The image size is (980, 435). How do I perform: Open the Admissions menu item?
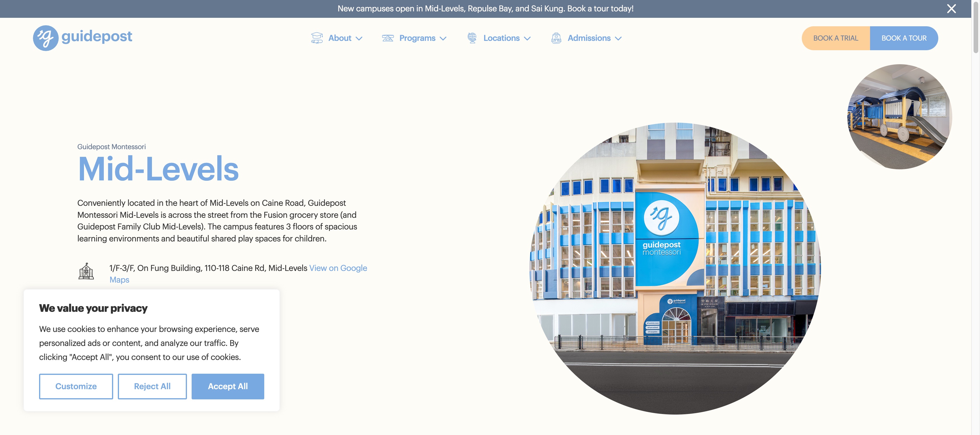(589, 38)
